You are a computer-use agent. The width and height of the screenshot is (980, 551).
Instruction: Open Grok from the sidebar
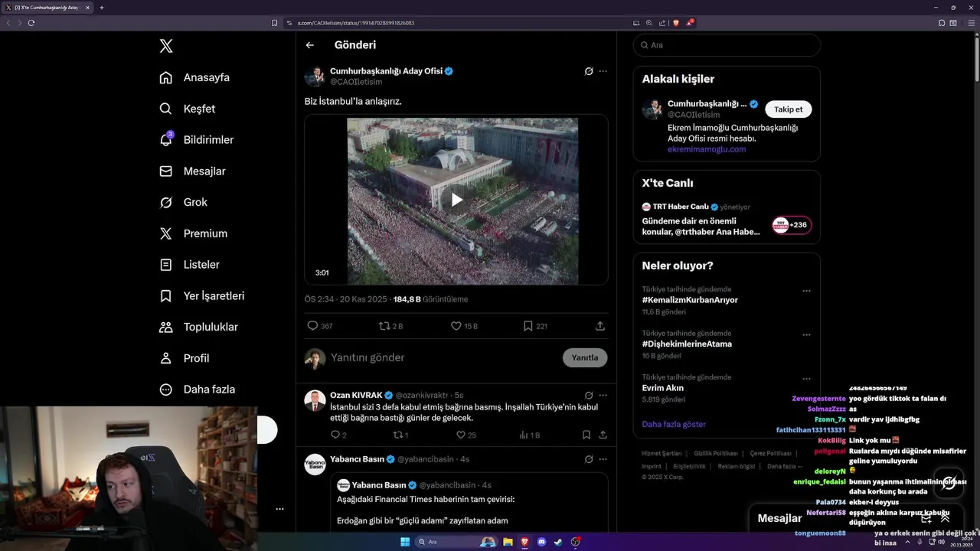pos(183,202)
